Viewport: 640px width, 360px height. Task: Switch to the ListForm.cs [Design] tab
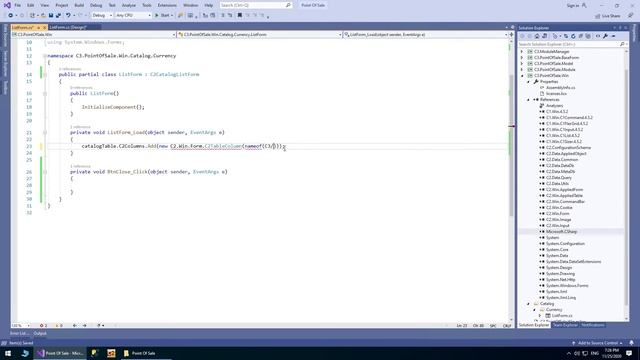[x=68, y=27]
